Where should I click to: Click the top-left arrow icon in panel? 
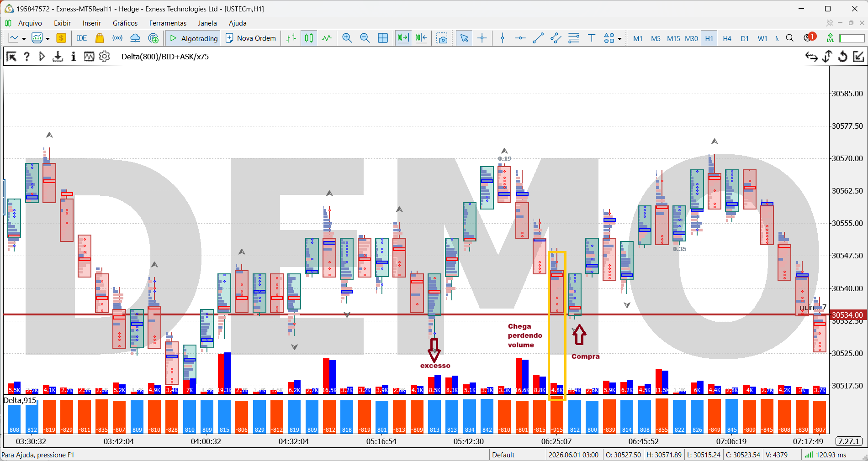[11, 57]
